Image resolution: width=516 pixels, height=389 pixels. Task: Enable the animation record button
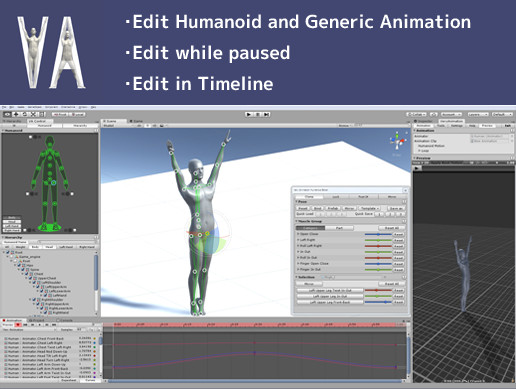click(18, 325)
